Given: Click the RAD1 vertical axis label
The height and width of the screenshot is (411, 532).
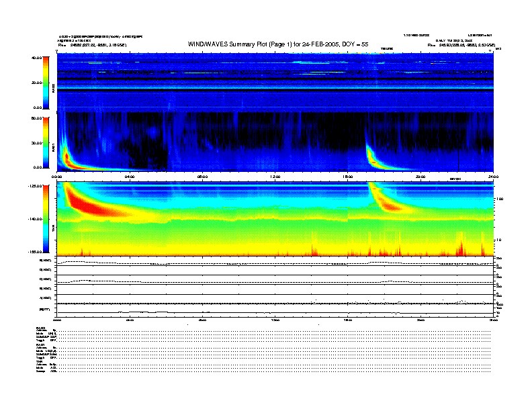Looking at the screenshot, I should (53, 147).
